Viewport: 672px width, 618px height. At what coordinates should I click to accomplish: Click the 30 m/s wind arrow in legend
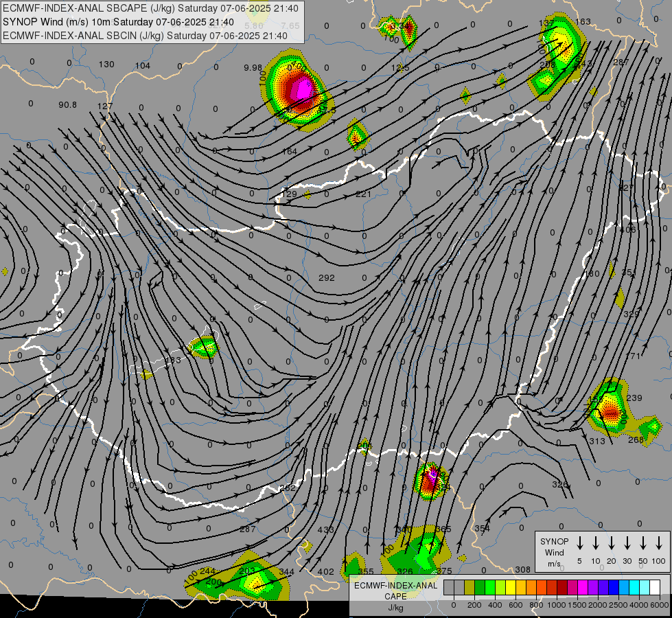coord(627,543)
